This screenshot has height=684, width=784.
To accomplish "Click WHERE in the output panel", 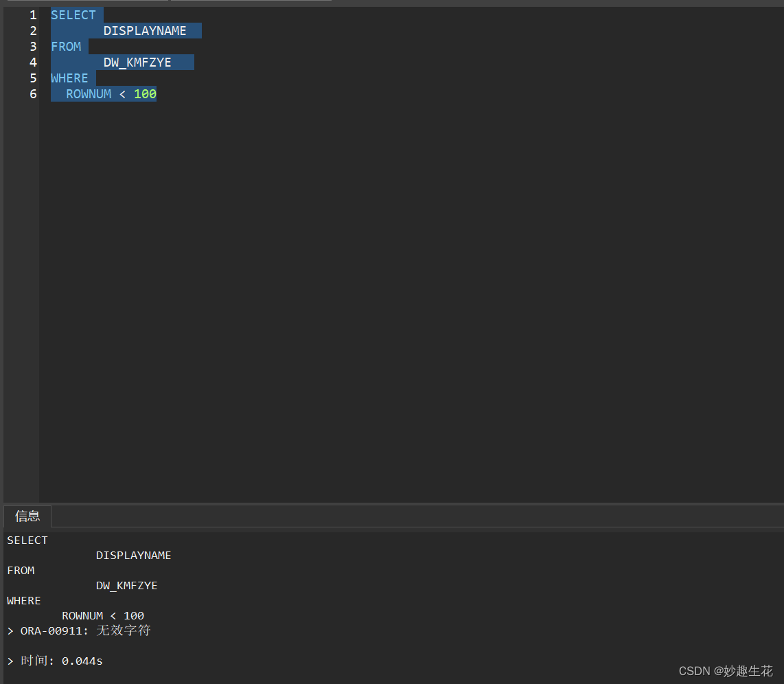I will (23, 600).
